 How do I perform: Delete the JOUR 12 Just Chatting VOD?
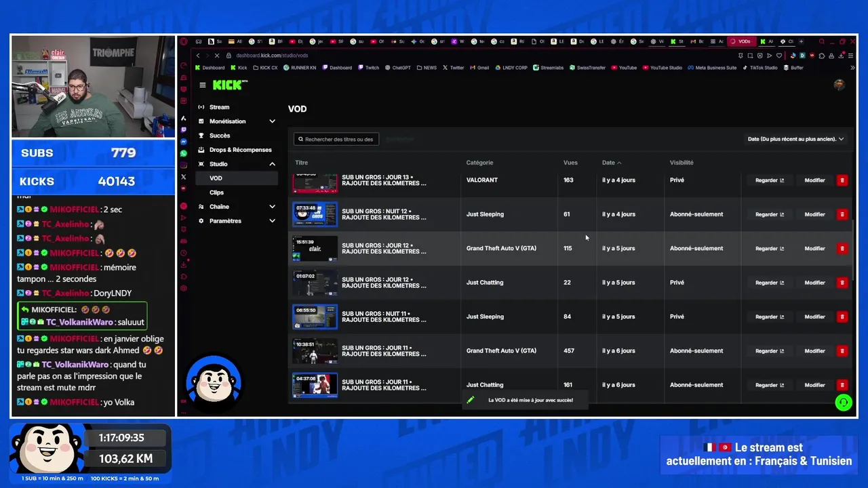coord(842,283)
